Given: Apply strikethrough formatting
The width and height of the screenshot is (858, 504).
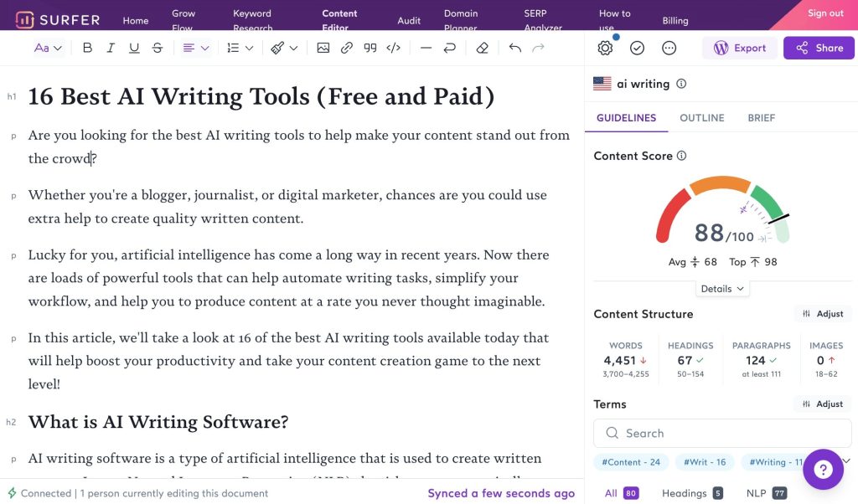Looking at the screenshot, I should point(157,48).
